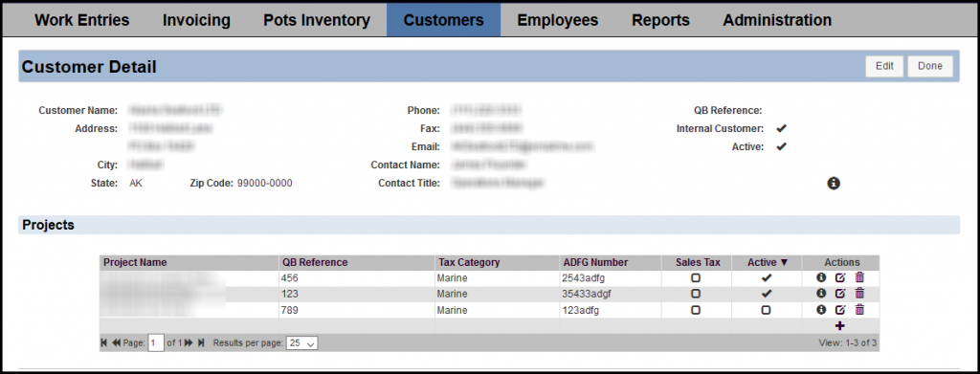Viewport: 980px width, 374px height.
Task: Go to the next page of projects
Action: click(x=189, y=342)
